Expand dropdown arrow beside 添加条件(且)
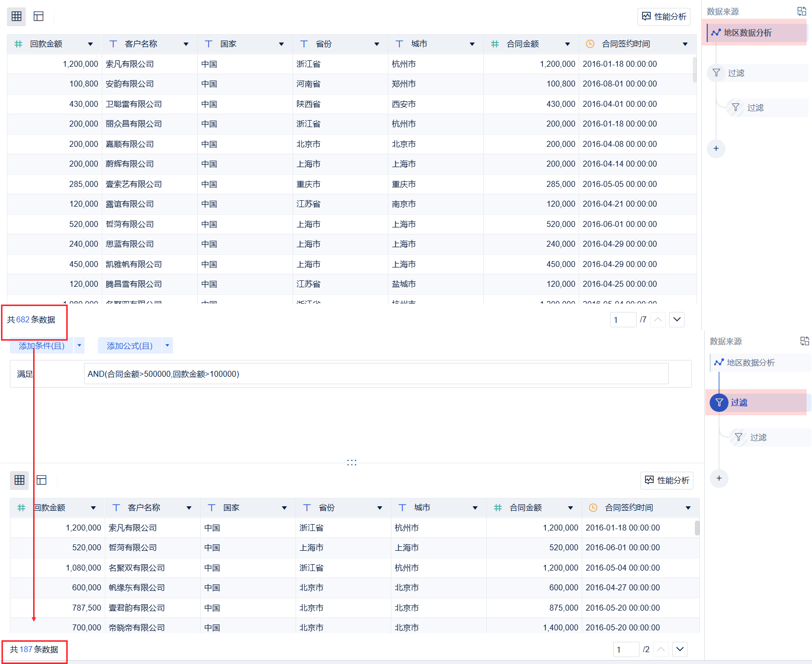812x664 pixels. 79,346
